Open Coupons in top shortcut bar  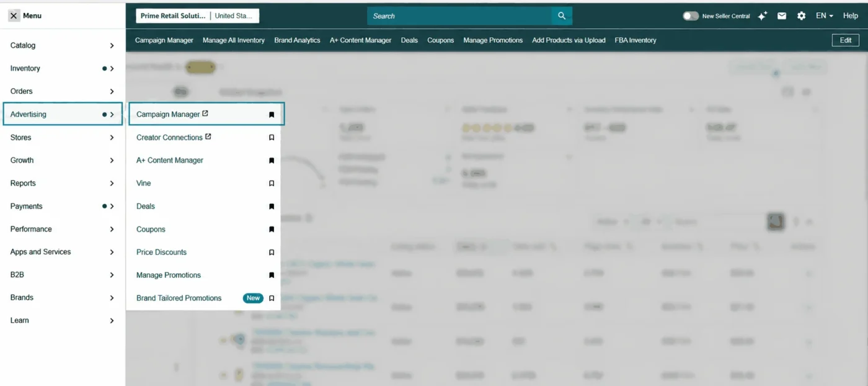(x=441, y=40)
